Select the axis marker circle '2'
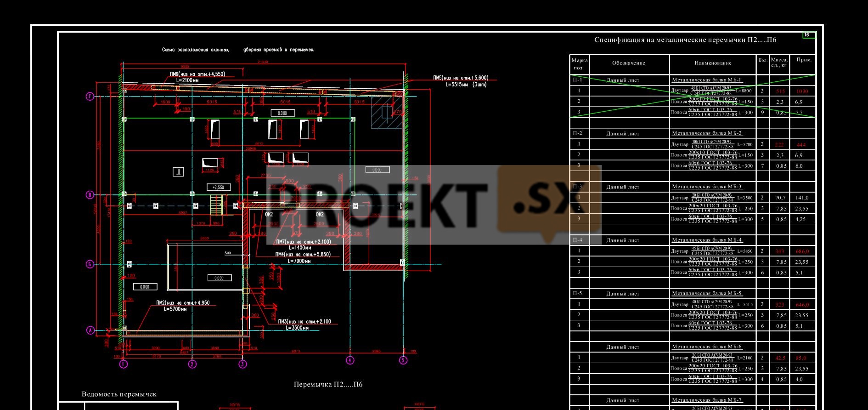Image resolution: width=868 pixels, height=410 pixels. [x=192, y=364]
